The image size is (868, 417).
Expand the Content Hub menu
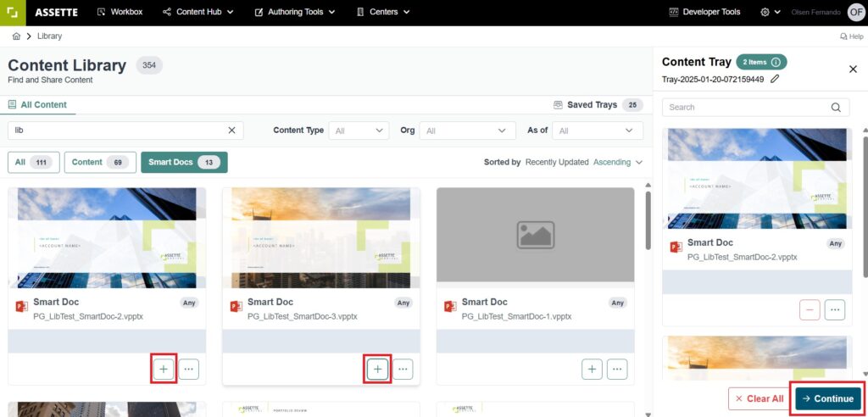click(x=198, y=12)
